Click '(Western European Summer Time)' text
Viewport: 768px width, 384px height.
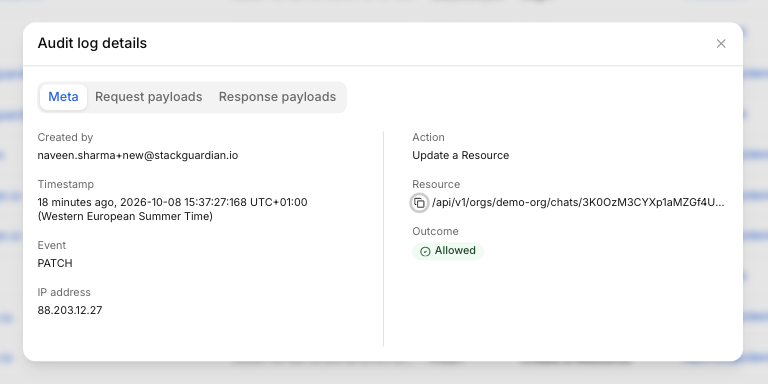pyautogui.click(x=125, y=216)
